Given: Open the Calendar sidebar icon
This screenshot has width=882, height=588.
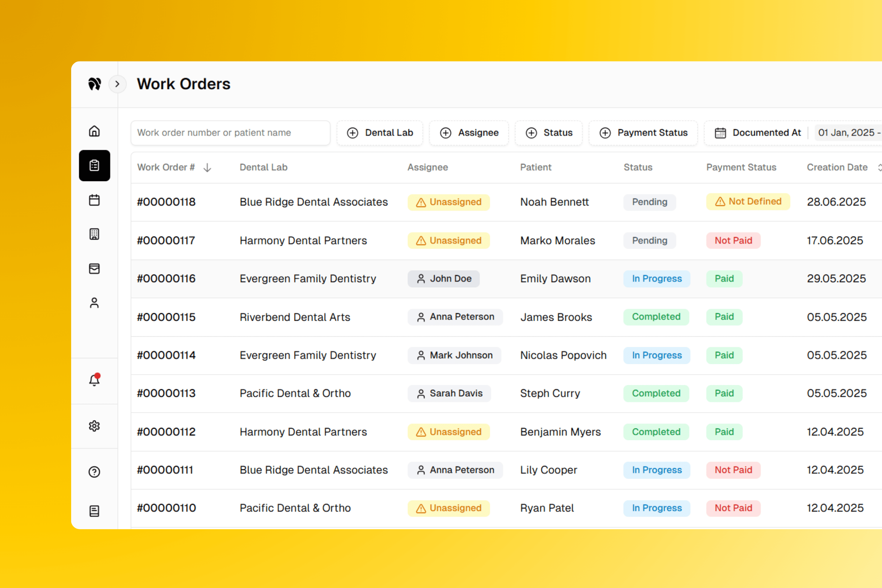Looking at the screenshot, I should [x=94, y=200].
